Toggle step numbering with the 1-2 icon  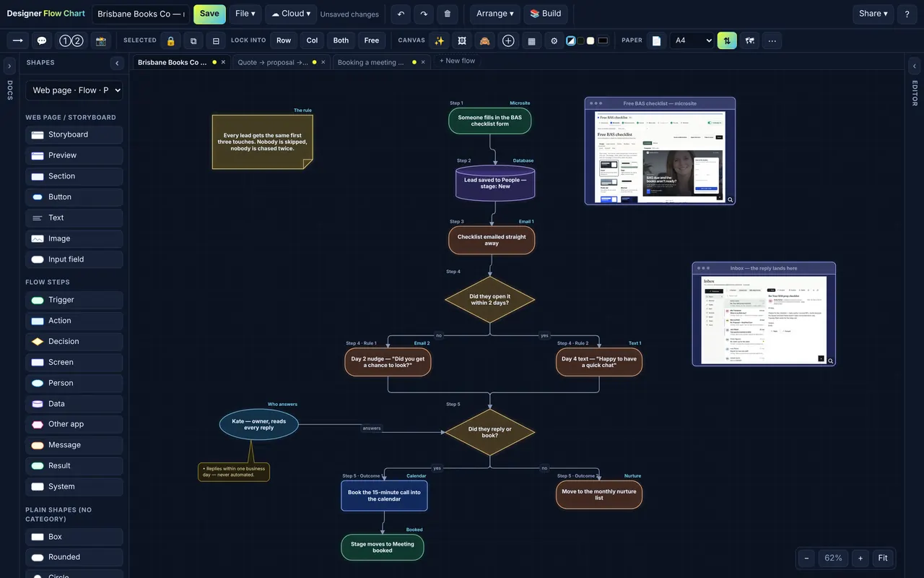pyautogui.click(x=71, y=40)
